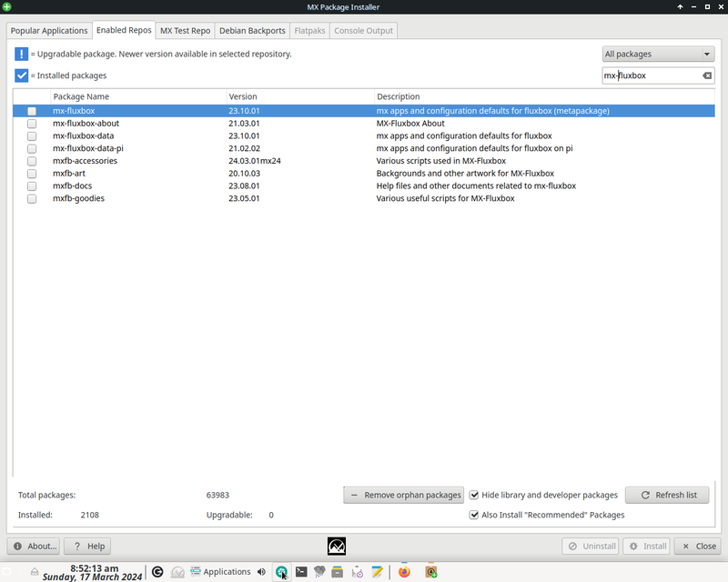728x582 pixels.
Task: Open the Console Output tab
Action: (363, 31)
